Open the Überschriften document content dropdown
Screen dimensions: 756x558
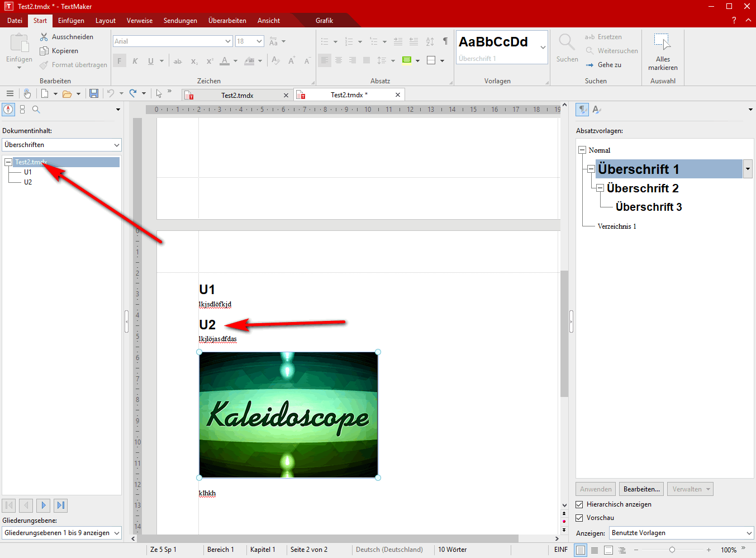coord(62,145)
